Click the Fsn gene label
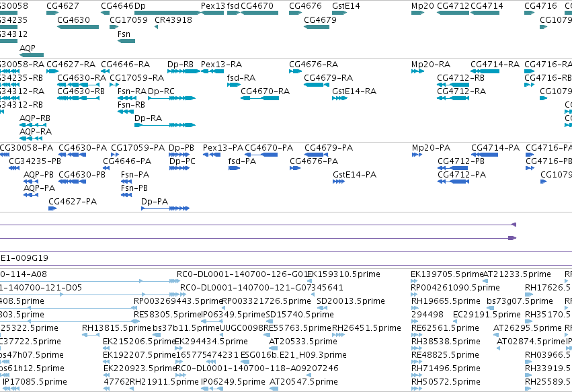The image size is (572, 392). click(124, 34)
